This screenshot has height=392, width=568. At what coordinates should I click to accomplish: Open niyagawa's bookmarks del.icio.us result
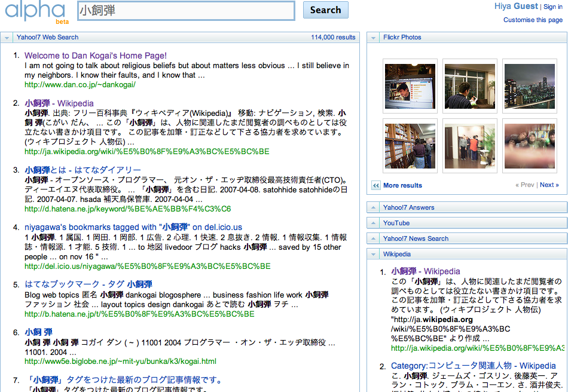133,227
